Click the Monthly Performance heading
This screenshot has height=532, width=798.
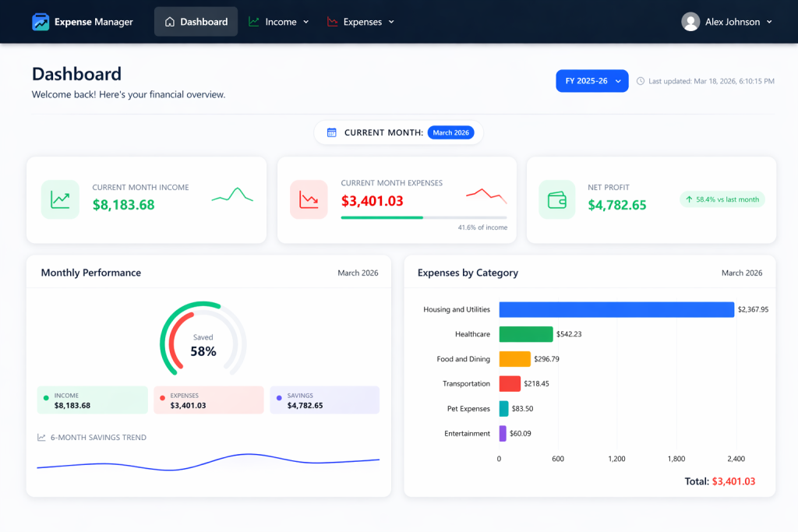click(91, 273)
